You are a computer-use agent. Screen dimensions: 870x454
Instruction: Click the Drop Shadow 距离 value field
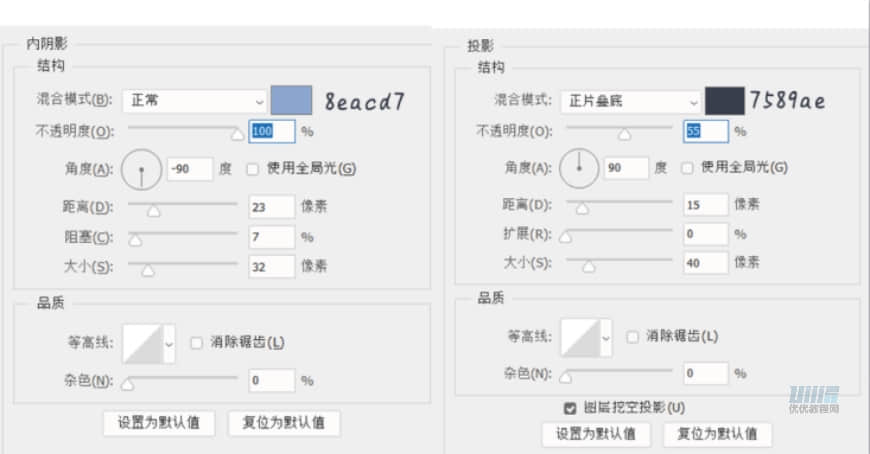[704, 204]
